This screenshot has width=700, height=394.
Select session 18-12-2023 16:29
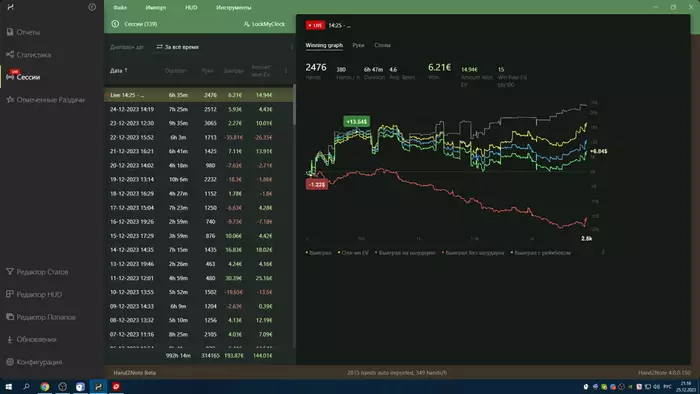(199, 194)
